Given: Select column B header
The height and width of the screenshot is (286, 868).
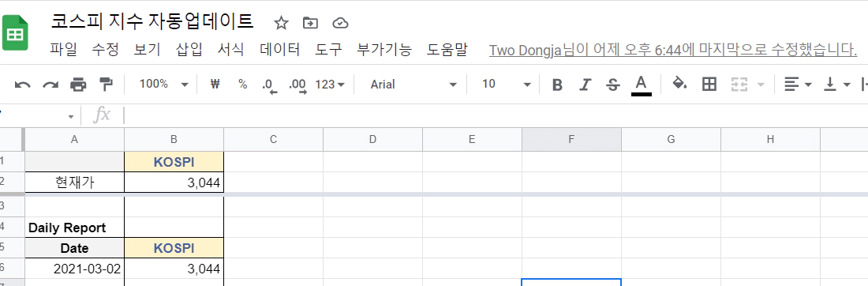Looking at the screenshot, I should click(174, 140).
